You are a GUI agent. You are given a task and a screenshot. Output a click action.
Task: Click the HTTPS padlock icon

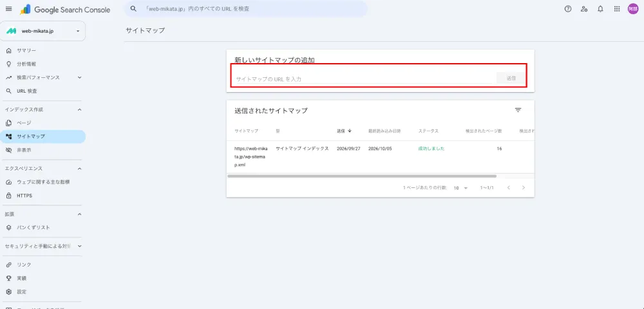(x=8, y=196)
